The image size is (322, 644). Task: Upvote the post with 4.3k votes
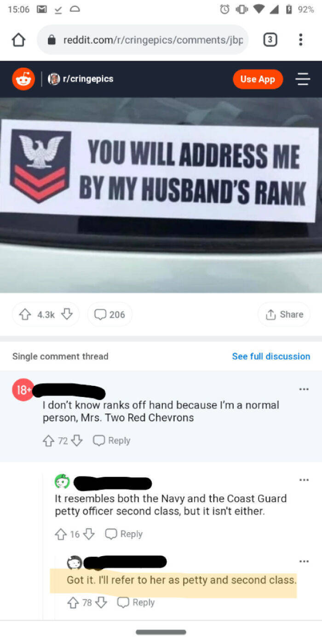point(24,315)
